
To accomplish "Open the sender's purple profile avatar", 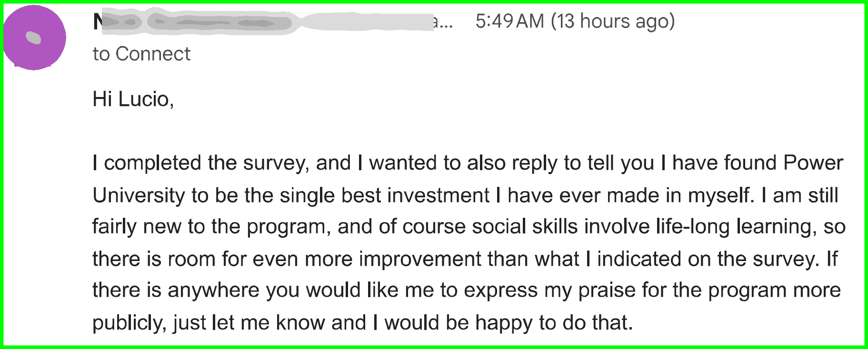I will 34,38.
